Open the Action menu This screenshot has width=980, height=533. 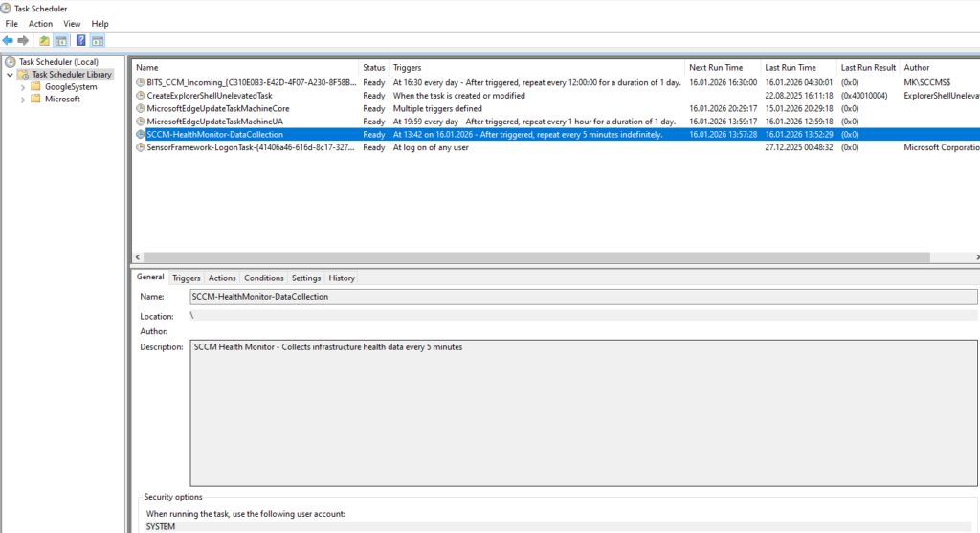(x=40, y=24)
